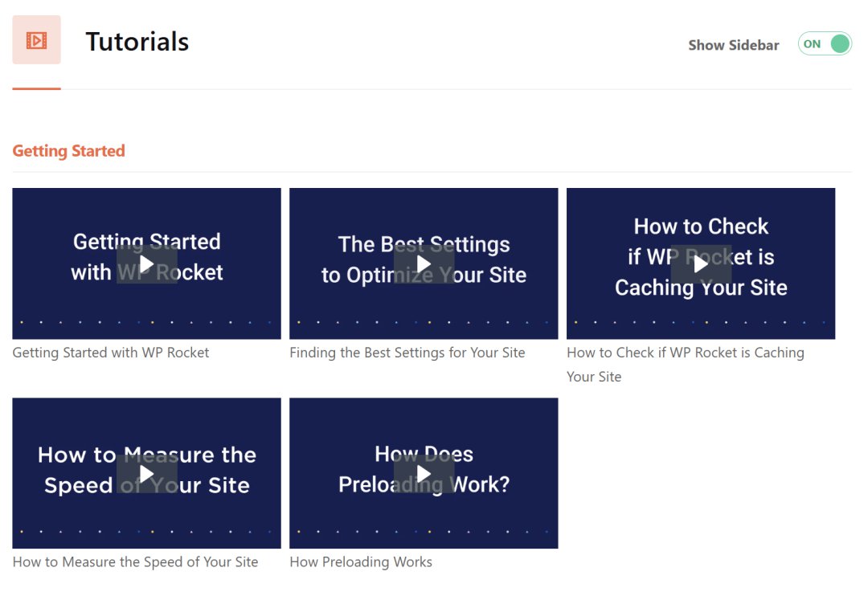Viewport: 868px width, 596px height.
Task: Select the "The Best Settings to Optimize Your Site" thumbnail
Action: pos(424,263)
